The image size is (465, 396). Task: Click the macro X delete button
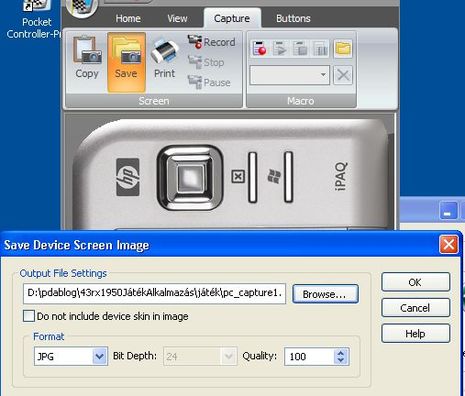[x=343, y=75]
